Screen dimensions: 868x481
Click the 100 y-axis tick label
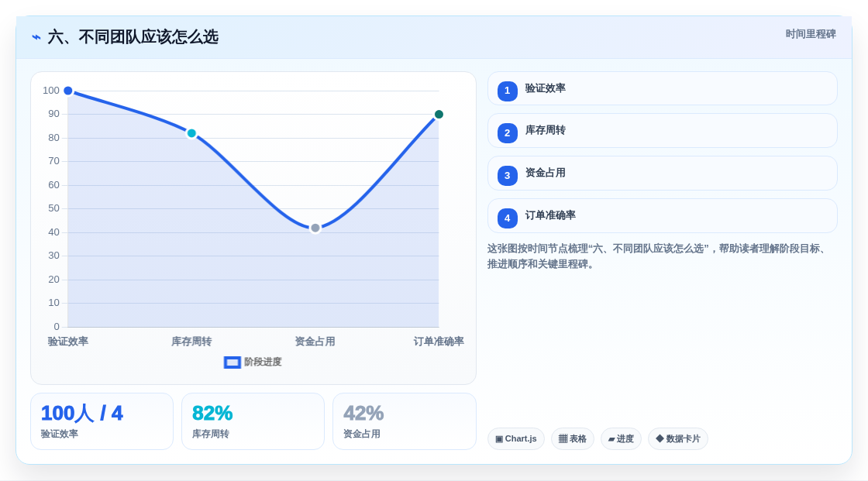pos(51,91)
